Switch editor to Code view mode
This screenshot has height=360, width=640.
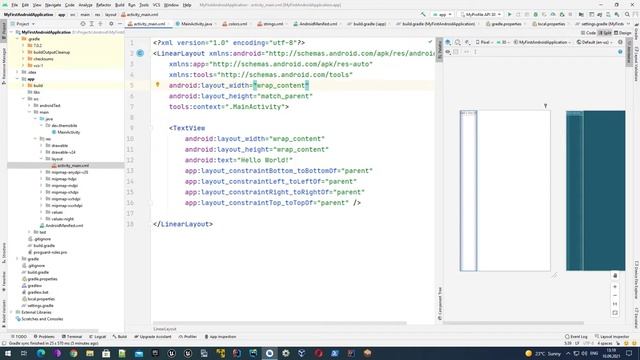(588, 33)
